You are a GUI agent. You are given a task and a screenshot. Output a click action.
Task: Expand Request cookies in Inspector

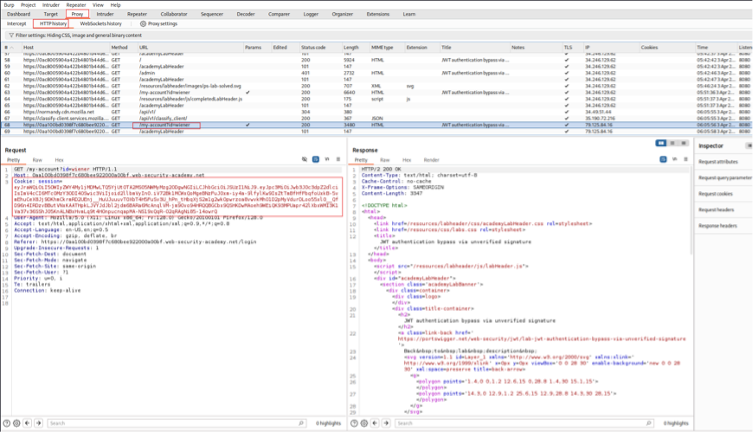pyautogui.click(x=716, y=194)
